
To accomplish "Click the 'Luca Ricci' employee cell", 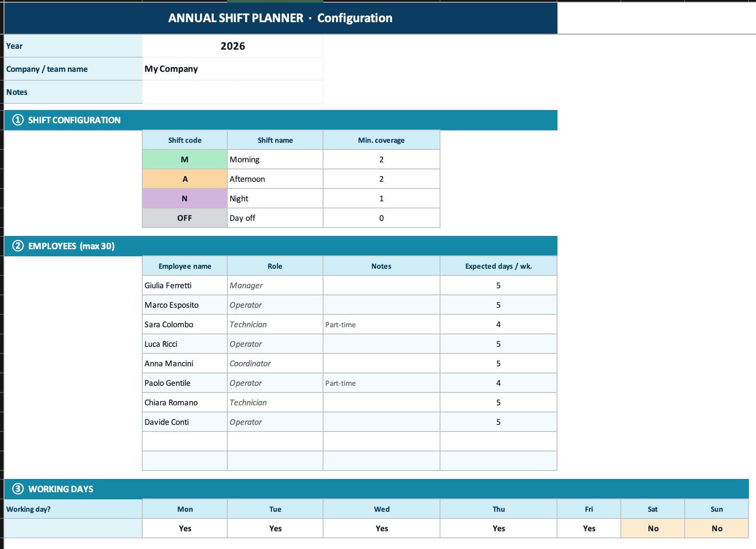I will (x=185, y=344).
